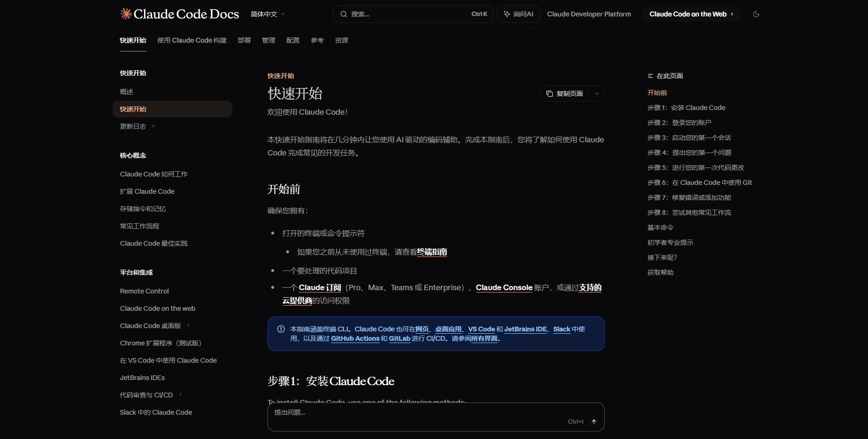The image size is (868, 439).
Task: Switch to the 管理 tab
Action: pos(268,40)
